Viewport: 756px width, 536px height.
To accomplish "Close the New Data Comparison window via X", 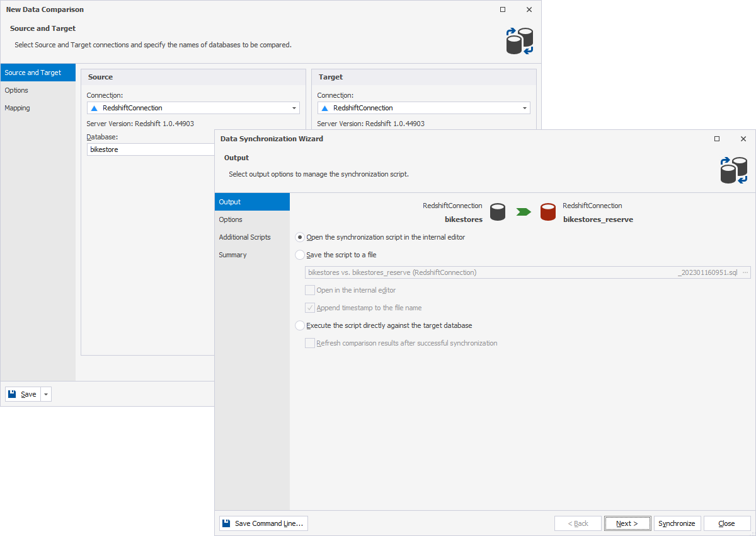I will tap(529, 9).
